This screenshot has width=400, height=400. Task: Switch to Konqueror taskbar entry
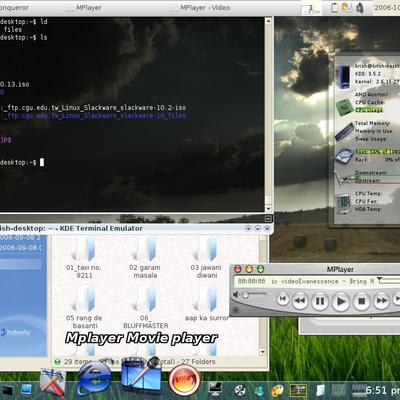(14, 7)
